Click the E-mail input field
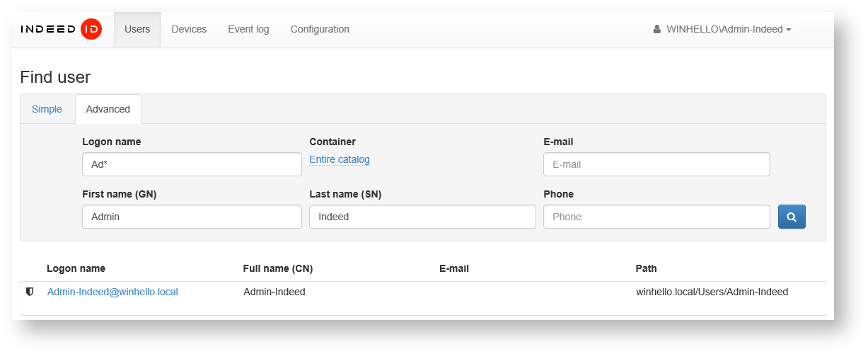 click(656, 164)
